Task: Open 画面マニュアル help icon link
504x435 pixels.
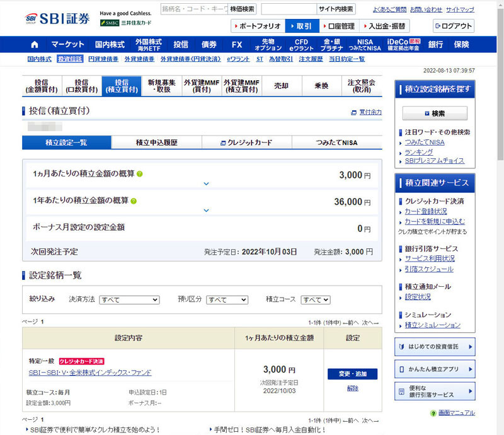Action: click(433, 412)
